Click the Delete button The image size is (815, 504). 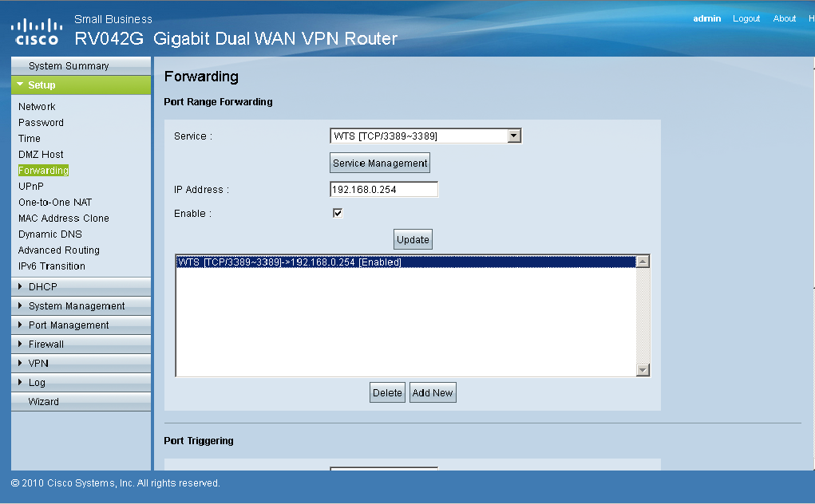(387, 392)
